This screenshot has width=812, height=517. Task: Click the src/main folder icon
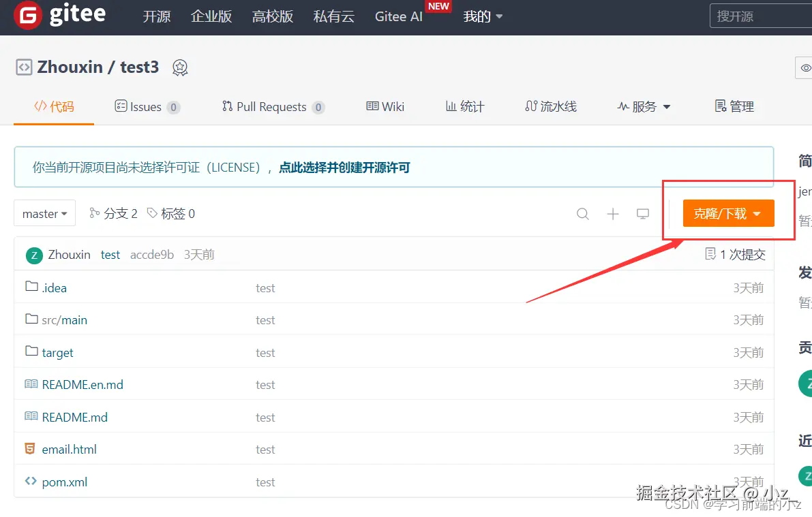[31, 319]
